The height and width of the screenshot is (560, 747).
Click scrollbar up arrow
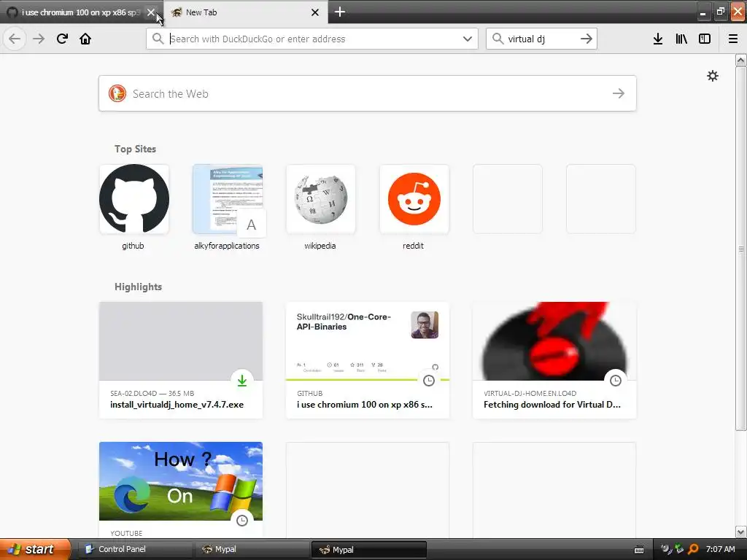[741, 60]
